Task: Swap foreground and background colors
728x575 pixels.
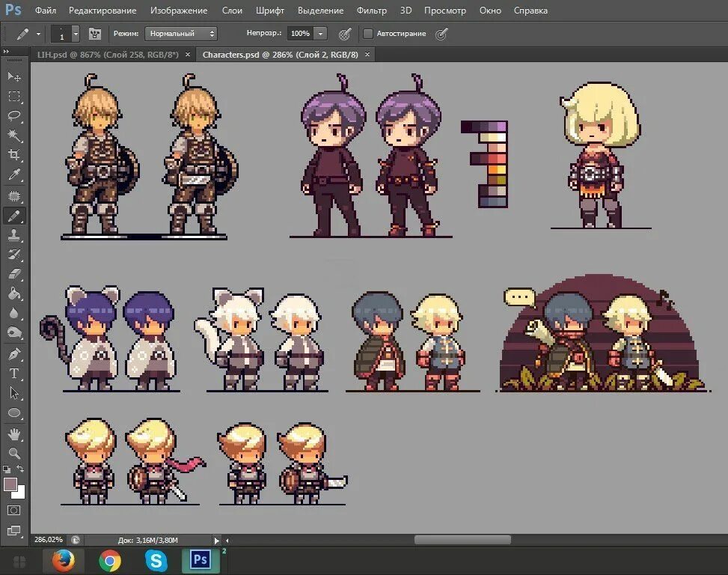Action: 20,469
